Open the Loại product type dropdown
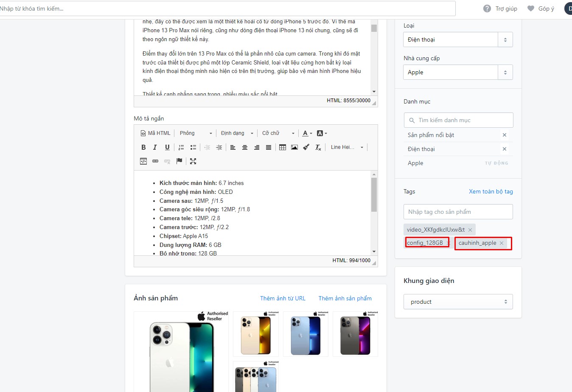572x392 pixels. click(458, 39)
